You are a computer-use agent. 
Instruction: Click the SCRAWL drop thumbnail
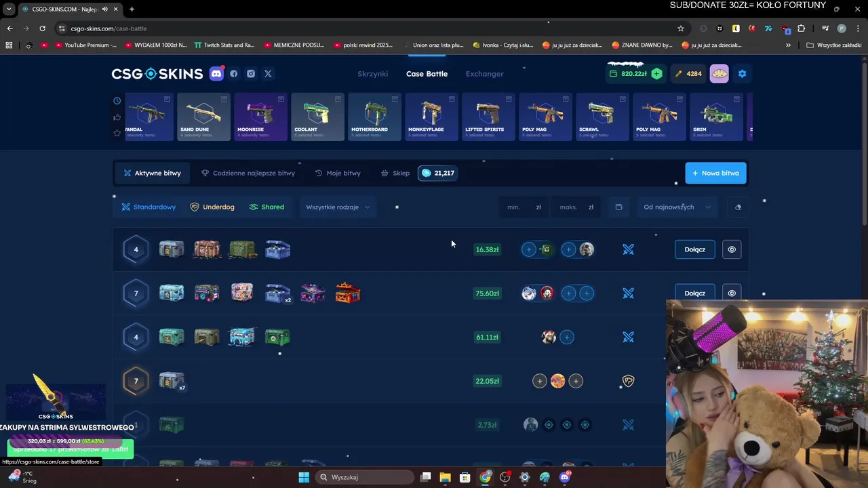click(x=603, y=117)
